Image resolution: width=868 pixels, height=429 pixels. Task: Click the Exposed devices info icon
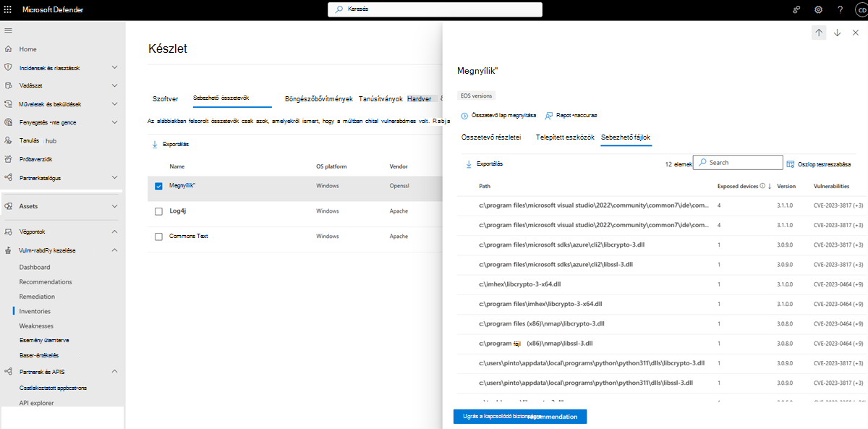coord(762,186)
